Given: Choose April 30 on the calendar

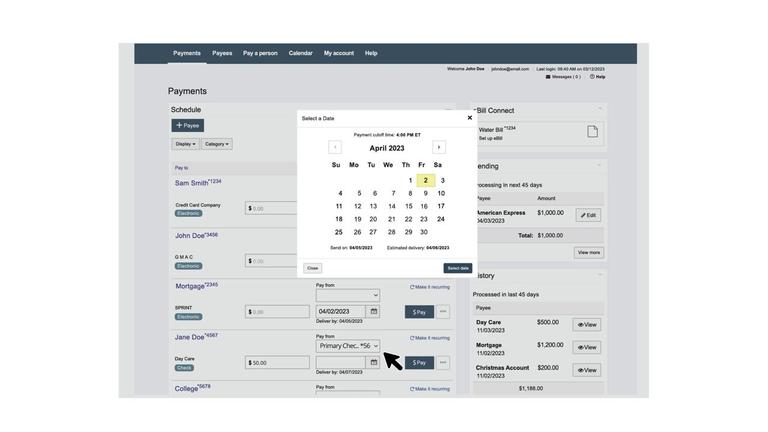Looking at the screenshot, I should tap(424, 232).
